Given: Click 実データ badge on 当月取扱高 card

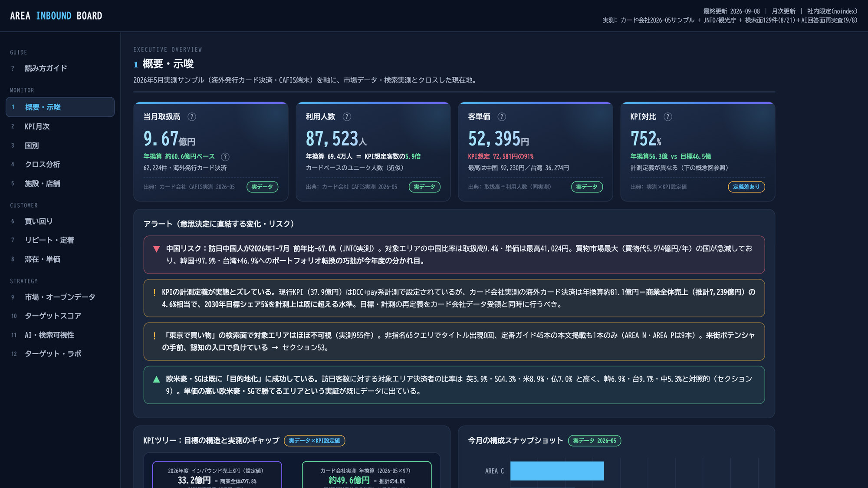Looking at the screenshot, I should 262,187.
